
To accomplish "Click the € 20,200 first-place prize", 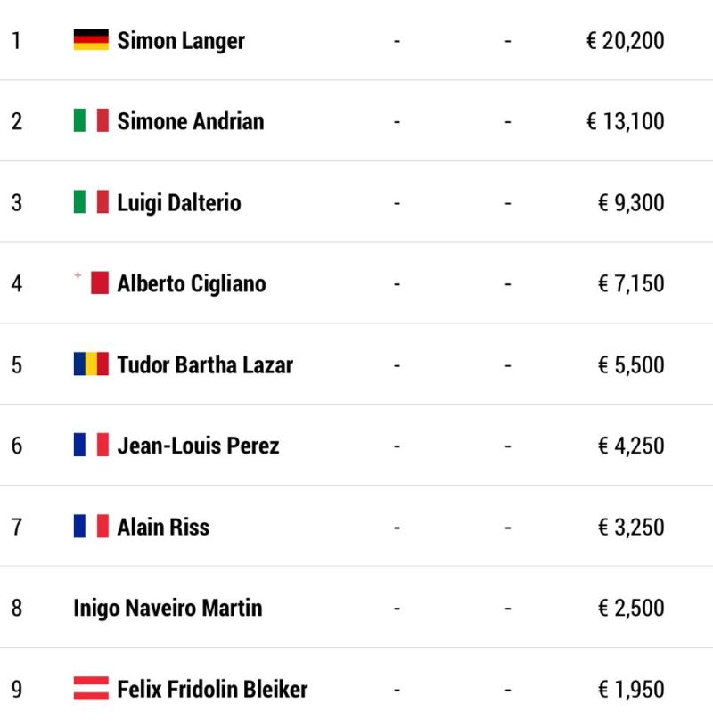I will [625, 41].
